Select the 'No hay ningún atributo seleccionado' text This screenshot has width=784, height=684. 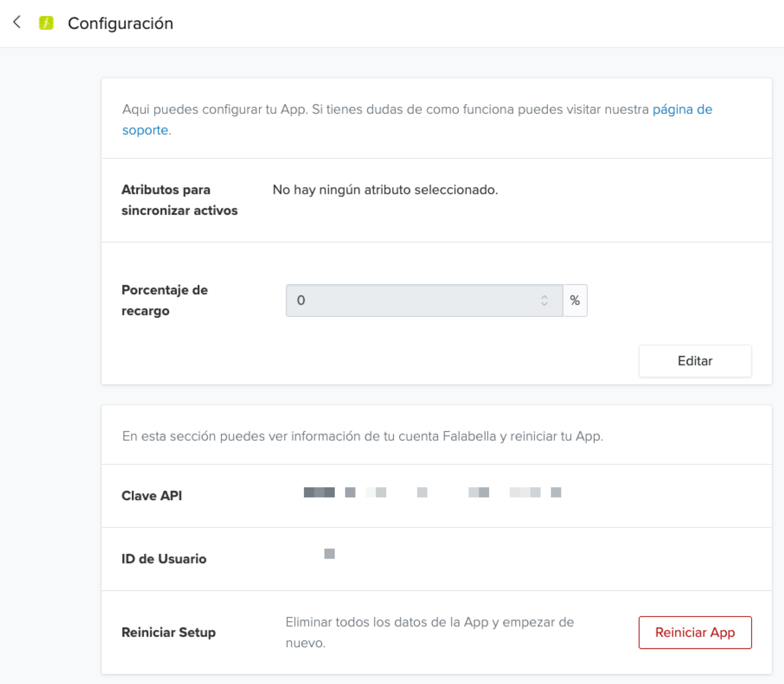pyautogui.click(x=385, y=190)
